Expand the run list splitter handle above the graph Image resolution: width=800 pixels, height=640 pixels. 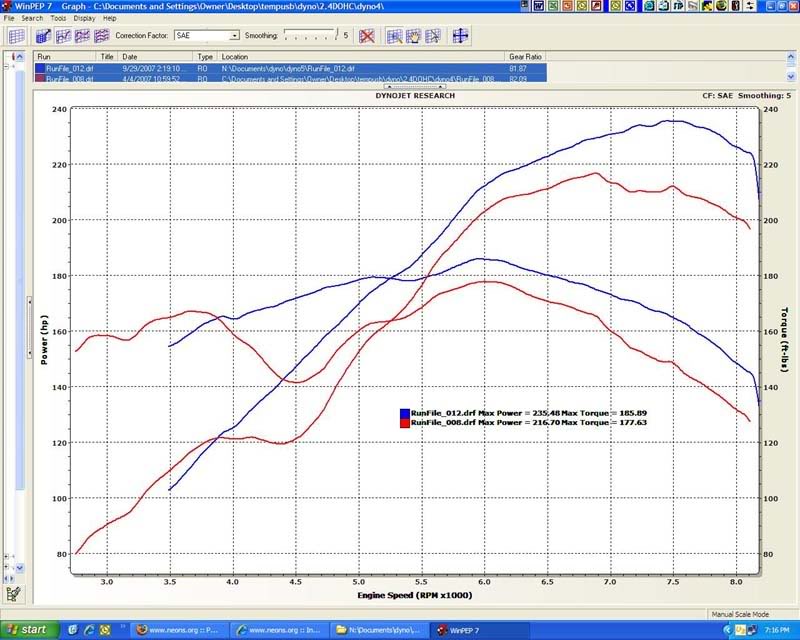(414, 87)
